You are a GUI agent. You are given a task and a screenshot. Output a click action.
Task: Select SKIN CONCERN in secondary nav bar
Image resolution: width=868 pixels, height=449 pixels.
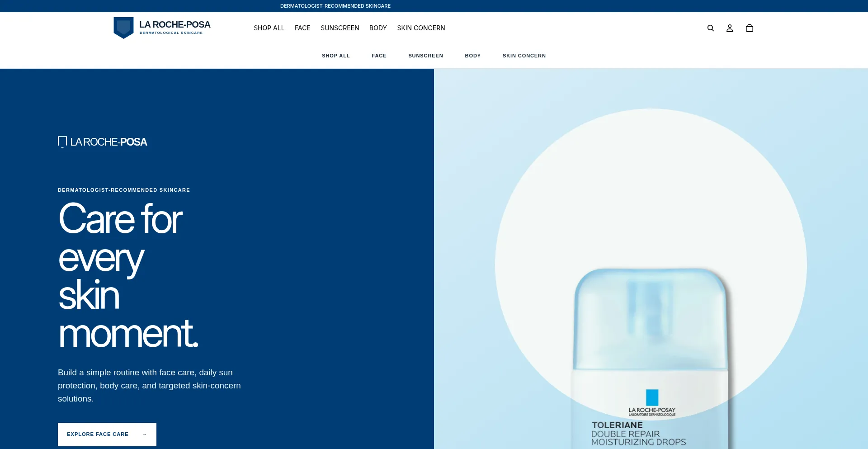pos(524,56)
